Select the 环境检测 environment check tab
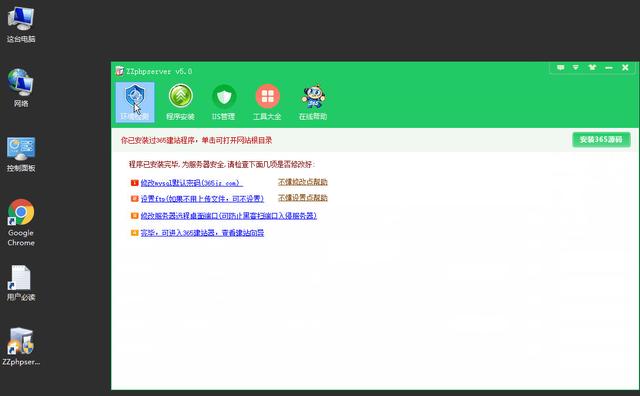The width and height of the screenshot is (640, 396). click(135, 102)
